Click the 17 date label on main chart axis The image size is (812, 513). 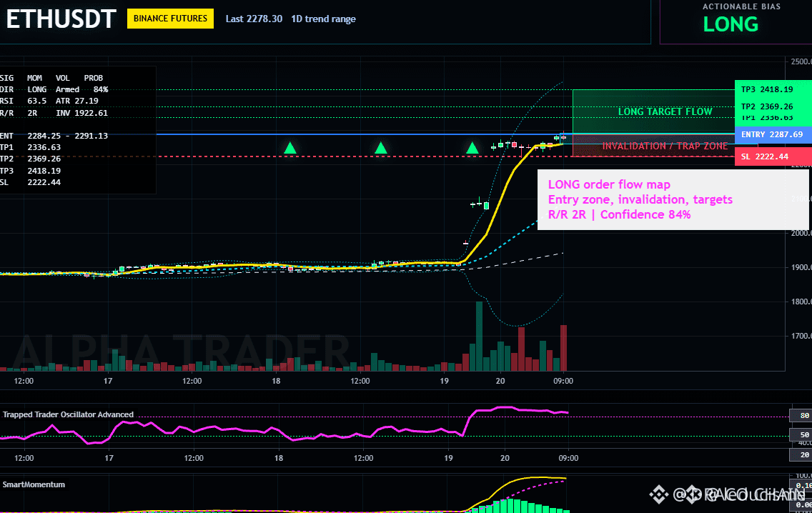[x=108, y=381]
